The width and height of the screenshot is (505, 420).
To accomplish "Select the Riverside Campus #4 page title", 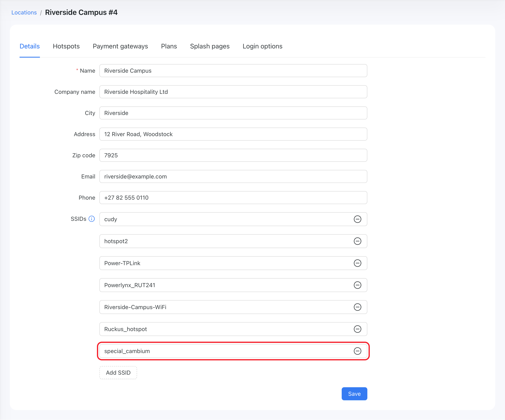I will [x=81, y=12].
